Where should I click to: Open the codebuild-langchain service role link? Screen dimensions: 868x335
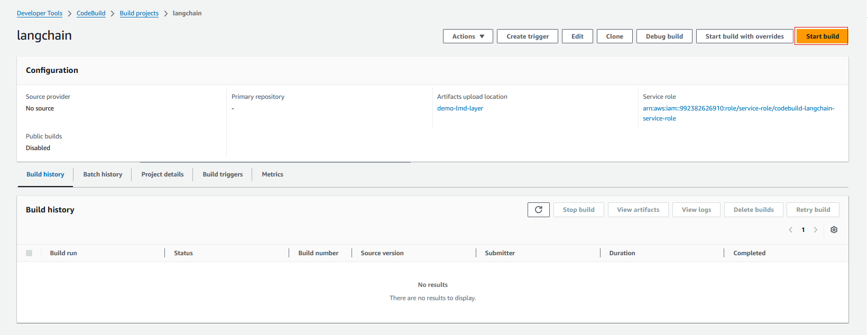(x=738, y=108)
